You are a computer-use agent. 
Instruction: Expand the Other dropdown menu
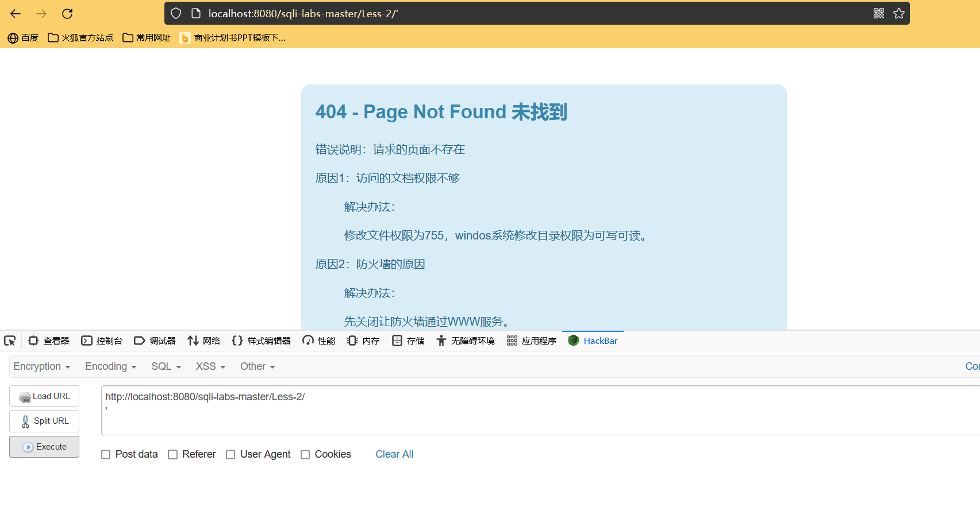[258, 366]
